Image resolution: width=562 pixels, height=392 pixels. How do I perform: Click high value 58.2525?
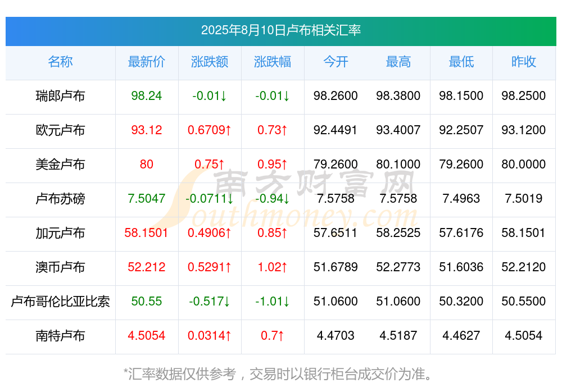click(x=398, y=233)
